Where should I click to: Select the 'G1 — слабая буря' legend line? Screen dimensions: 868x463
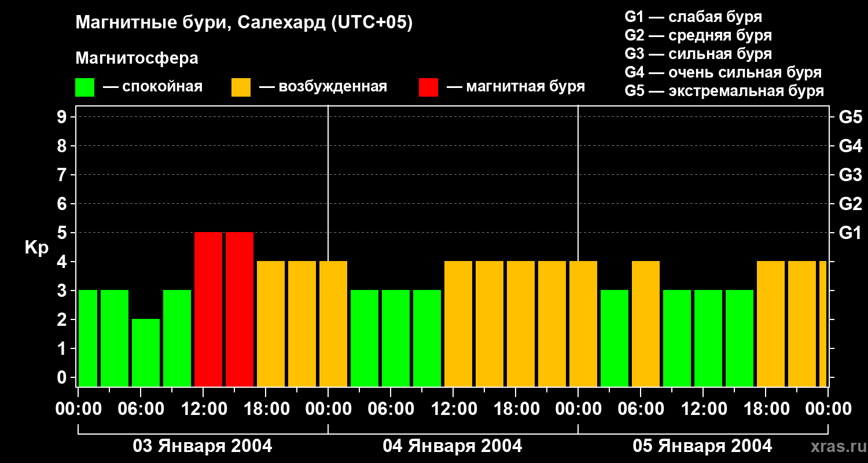[693, 17]
